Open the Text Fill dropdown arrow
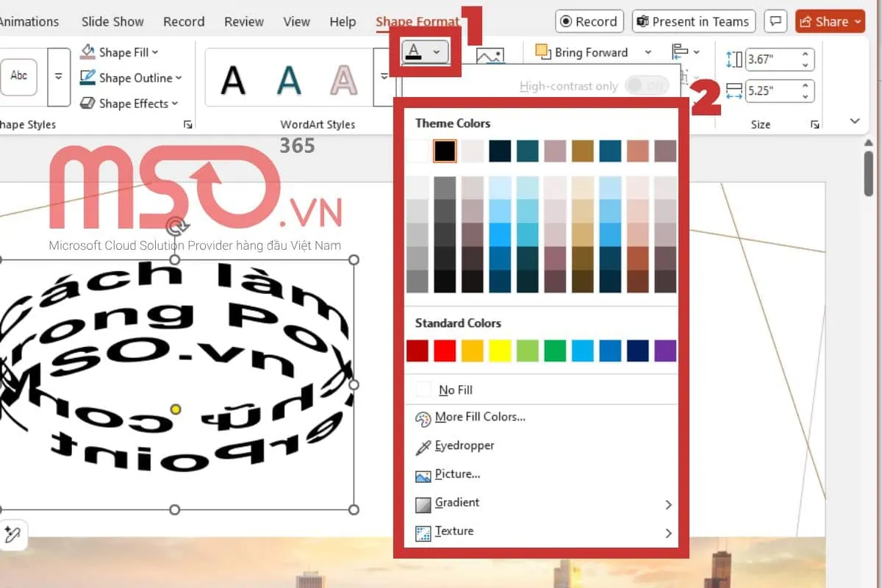Viewport: 882px width, 588px height. pos(437,52)
